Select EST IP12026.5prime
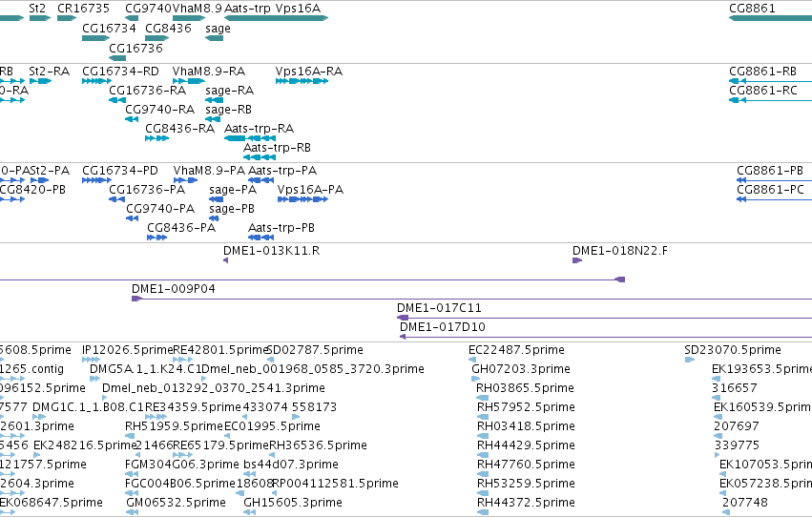Screen dimensions: 812x517 92,360
